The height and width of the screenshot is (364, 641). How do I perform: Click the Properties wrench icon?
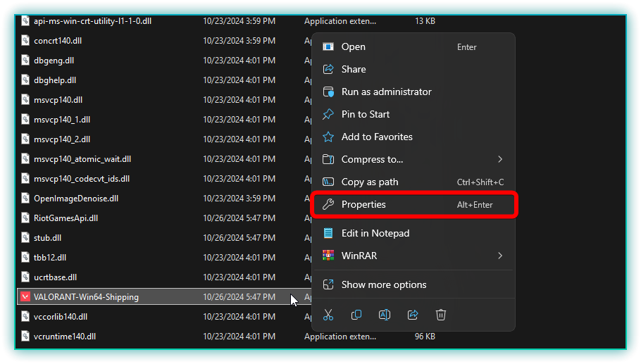328,204
